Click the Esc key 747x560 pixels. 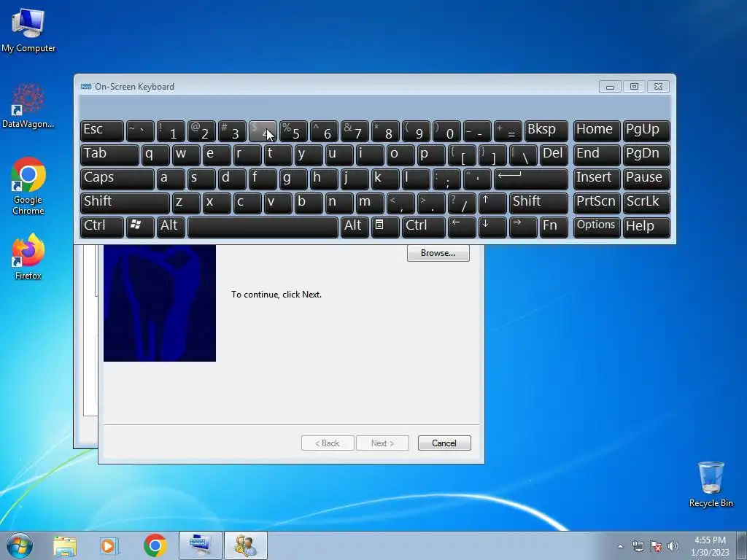click(x=102, y=131)
